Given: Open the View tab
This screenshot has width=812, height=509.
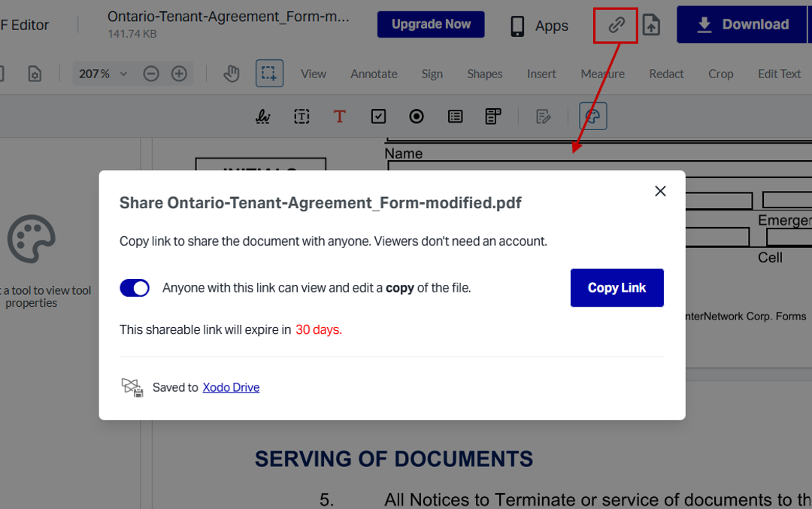Looking at the screenshot, I should [314, 74].
